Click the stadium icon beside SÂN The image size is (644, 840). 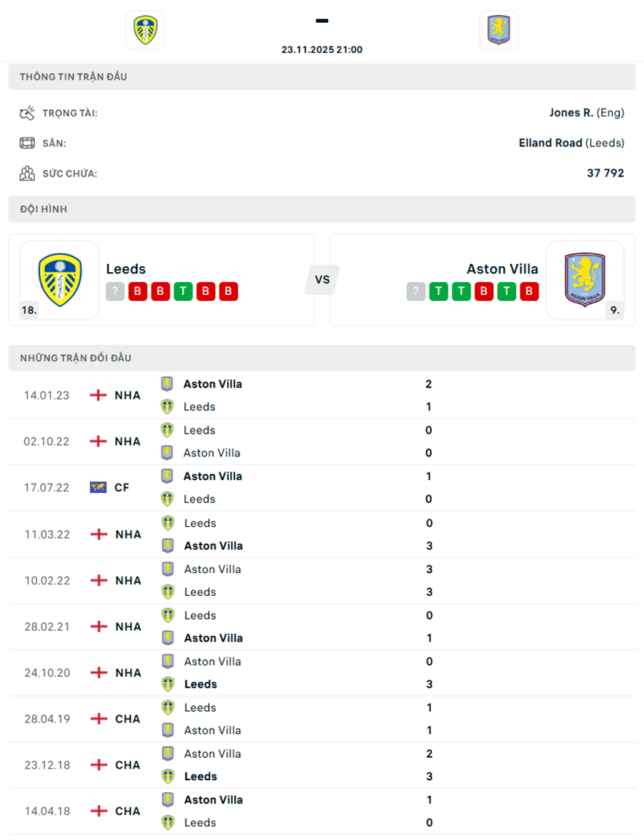tap(27, 143)
